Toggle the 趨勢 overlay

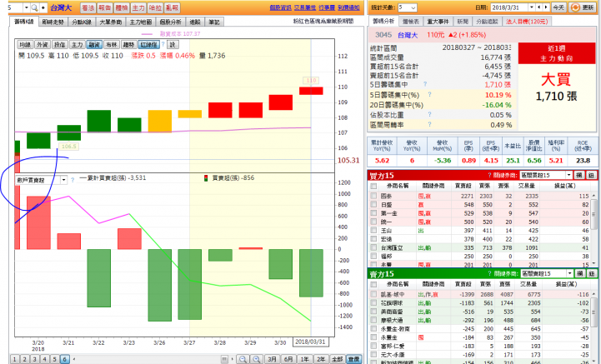[x=128, y=45]
